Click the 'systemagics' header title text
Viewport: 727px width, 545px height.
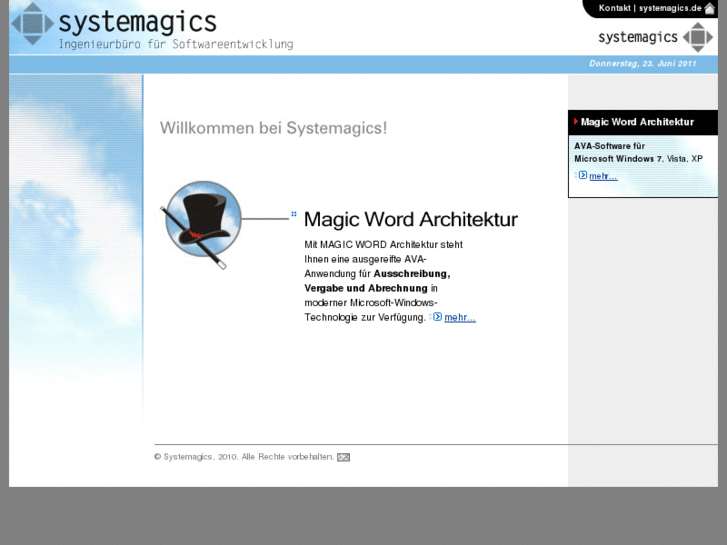[138, 22]
